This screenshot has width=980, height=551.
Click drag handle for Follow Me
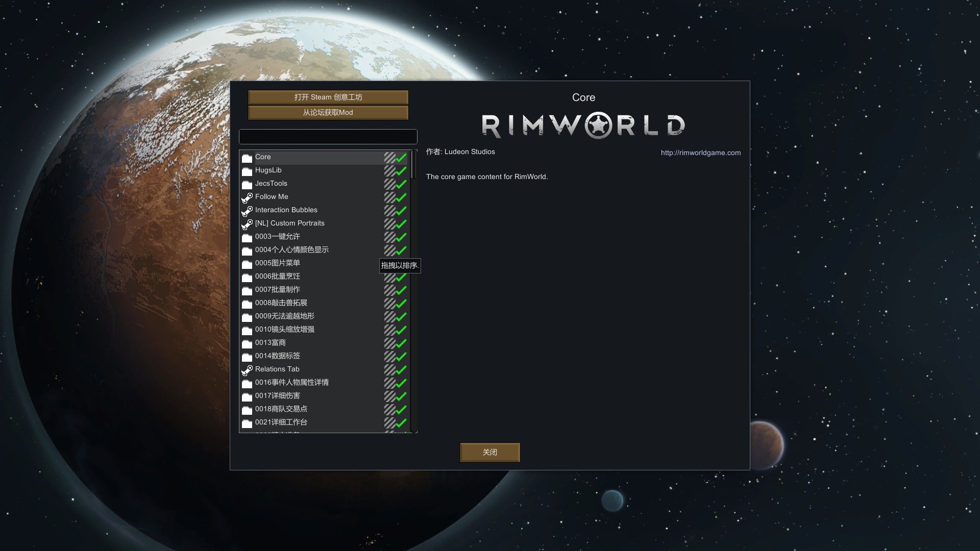click(x=390, y=197)
